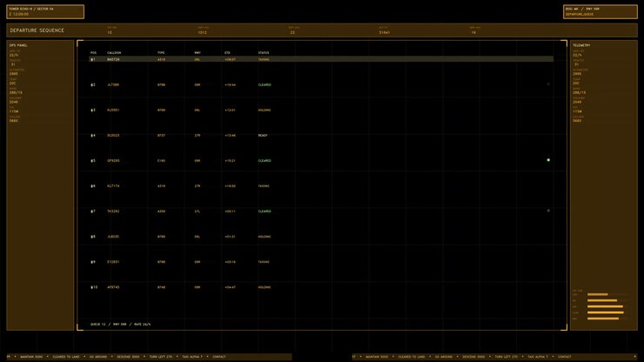Sort by the RWY column header
644x362 pixels.
pyautogui.click(x=198, y=52)
